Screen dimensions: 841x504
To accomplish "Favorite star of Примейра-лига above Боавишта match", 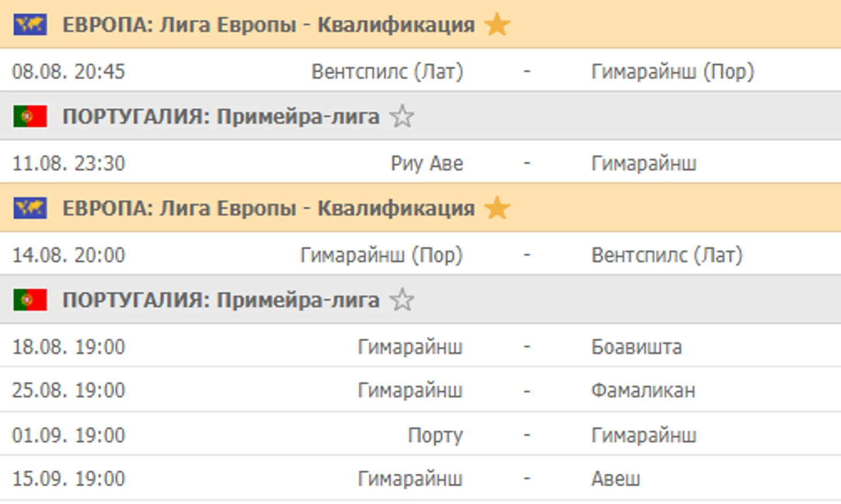I will [x=401, y=300].
